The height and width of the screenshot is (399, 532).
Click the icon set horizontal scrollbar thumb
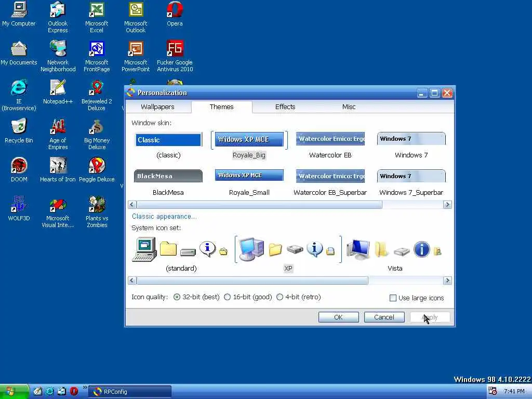click(252, 281)
